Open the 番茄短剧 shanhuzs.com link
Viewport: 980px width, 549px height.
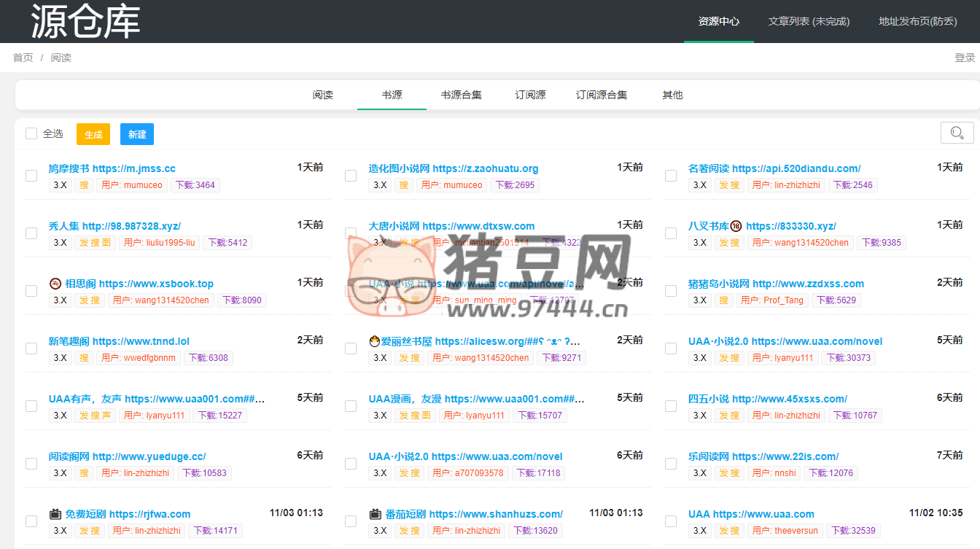coord(466,514)
